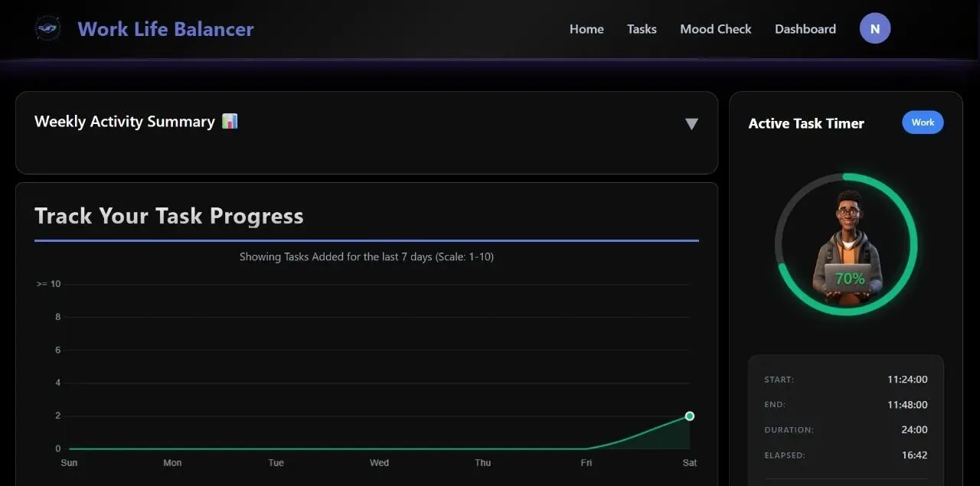The height and width of the screenshot is (486, 980).
Task: Click the END time value 11:48:00
Action: pos(907,404)
